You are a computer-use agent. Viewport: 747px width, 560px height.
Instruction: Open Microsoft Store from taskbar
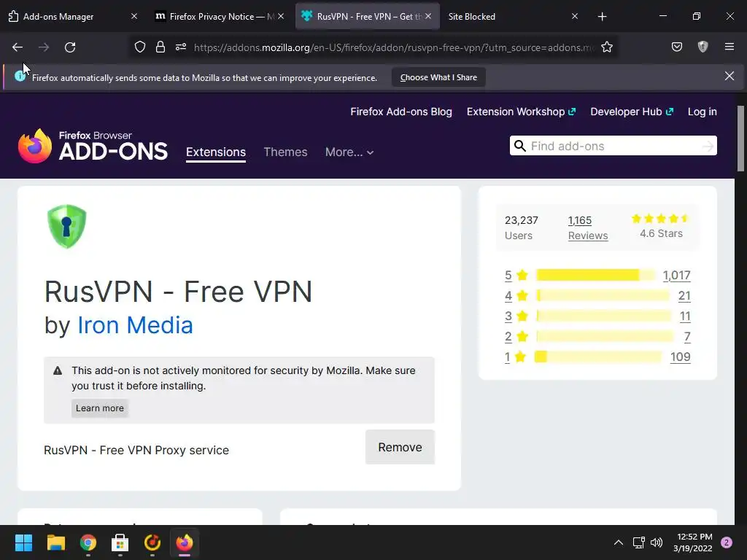point(120,542)
